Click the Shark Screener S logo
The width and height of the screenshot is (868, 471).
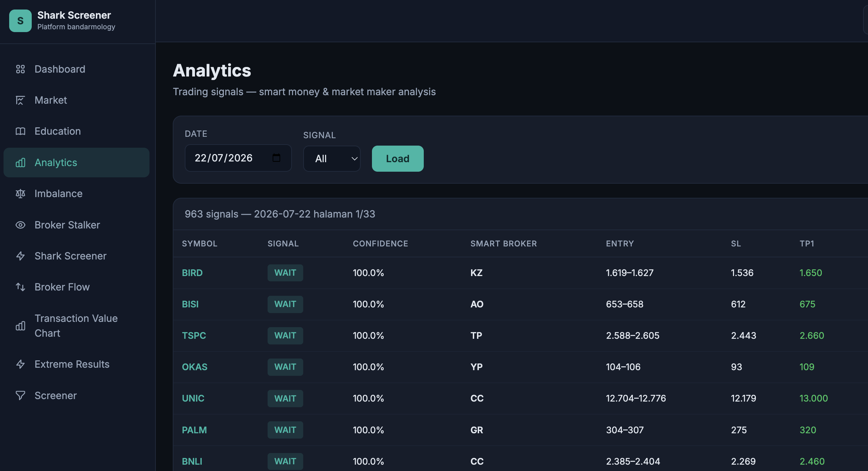[x=20, y=21]
